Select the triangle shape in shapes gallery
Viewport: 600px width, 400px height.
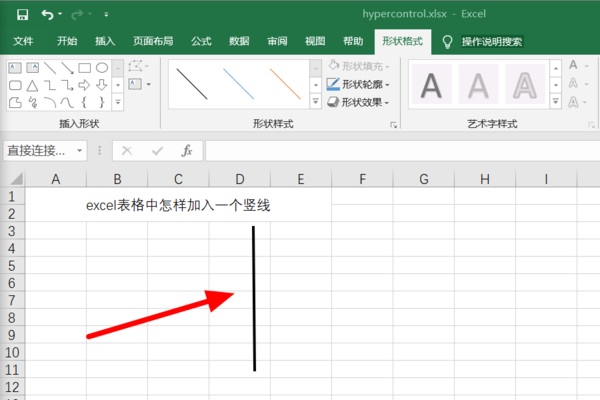pos(32,85)
